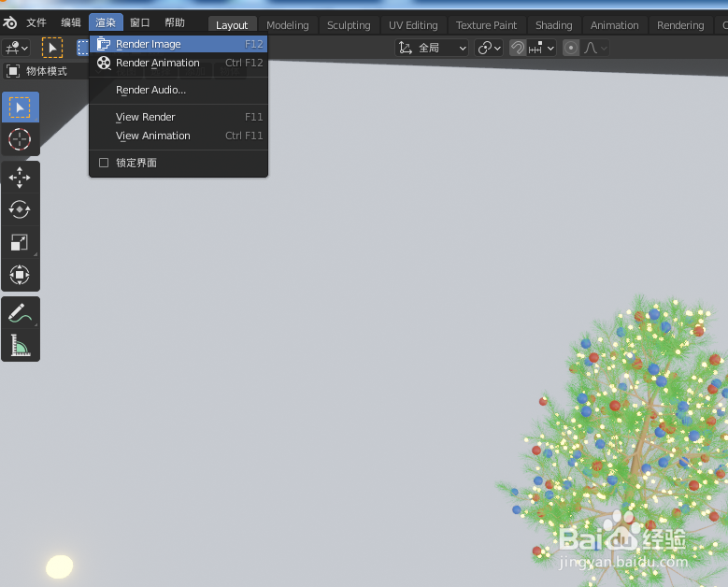
Task: Click the Blender logo icon
Action: coord(9,22)
